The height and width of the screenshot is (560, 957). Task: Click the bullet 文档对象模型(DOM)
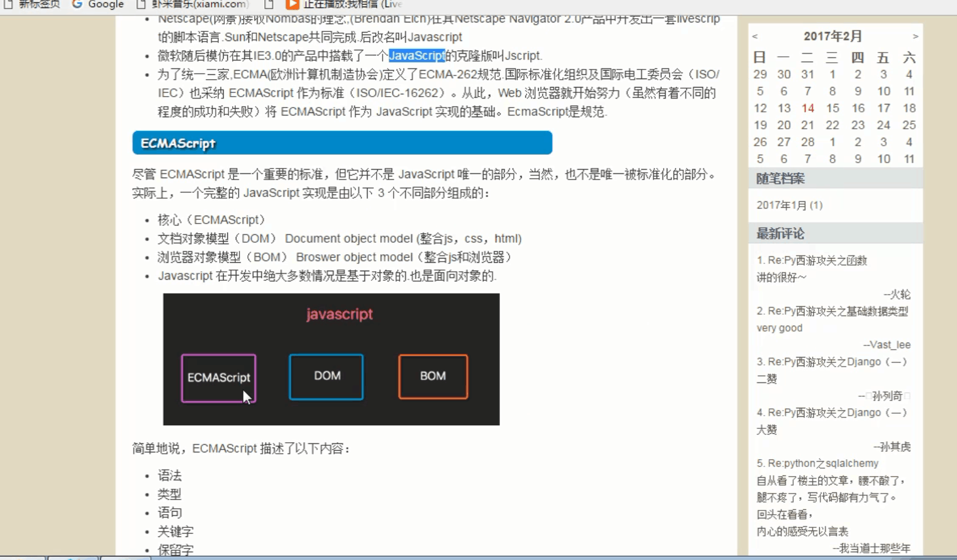pyautogui.click(x=340, y=239)
